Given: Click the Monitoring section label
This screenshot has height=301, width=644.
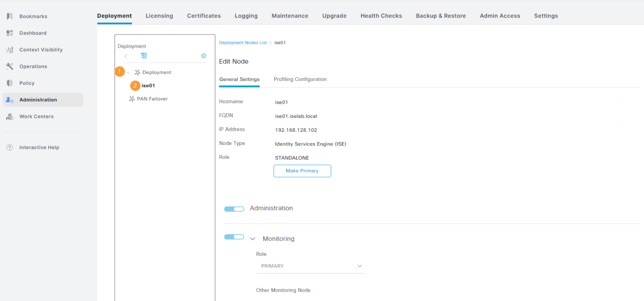Looking at the screenshot, I should 278,238.
